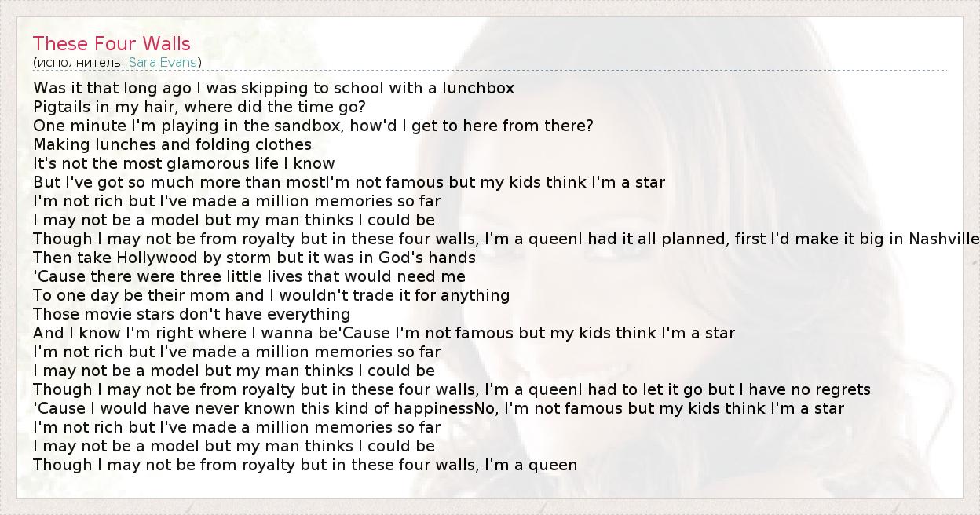
Task: Select the line mentioning this kind of happiness
Action: click(438, 408)
